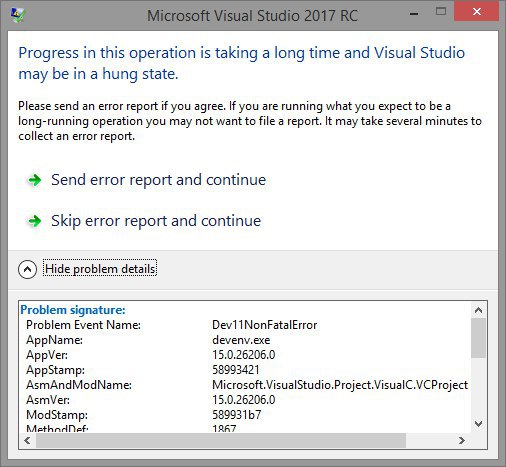Click green arrow beside Skip error report
Viewport: 506px width, 467px height.
click(x=34, y=221)
